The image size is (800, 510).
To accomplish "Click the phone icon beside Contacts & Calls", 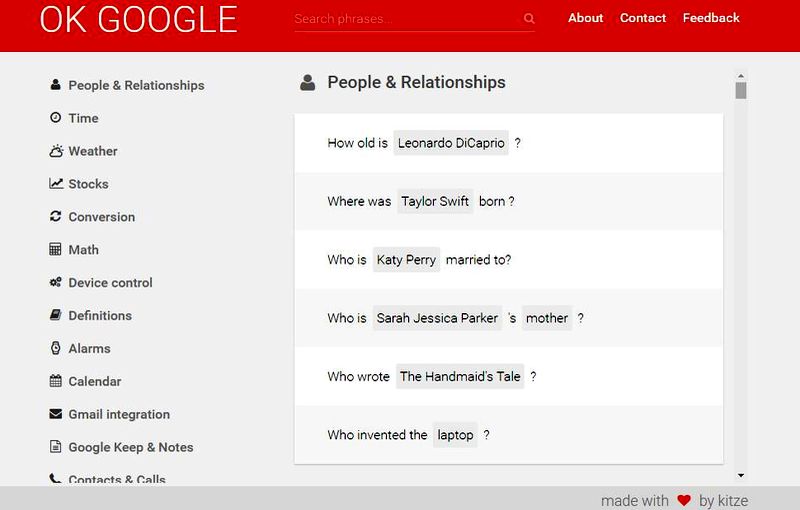I will (55, 479).
